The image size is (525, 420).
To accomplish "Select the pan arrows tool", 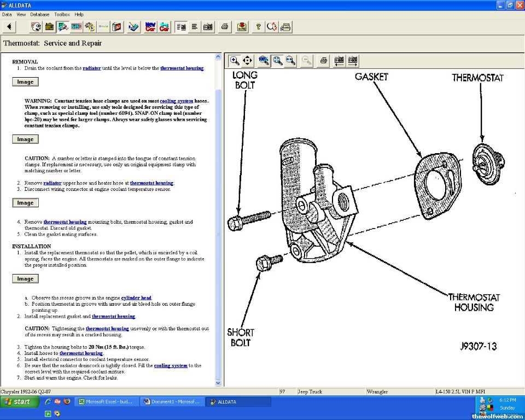I will pyautogui.click(x=247, y=60).
